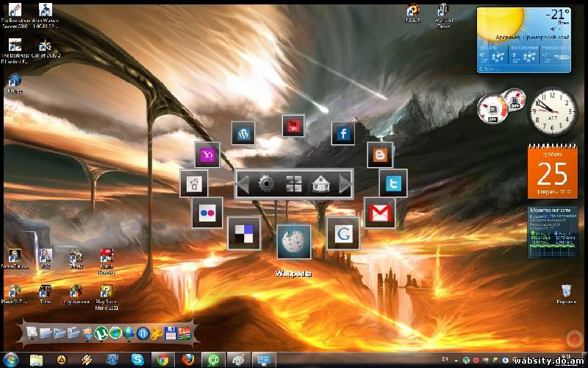This screenshot has width=588, height=368.
Task: Open the World of Tanks shortcut
Action: (444, 16)
